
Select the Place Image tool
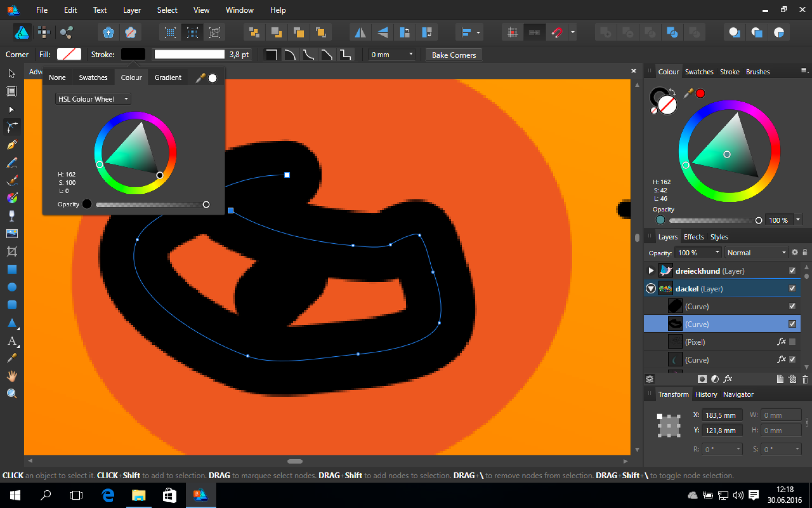point(12,234)
